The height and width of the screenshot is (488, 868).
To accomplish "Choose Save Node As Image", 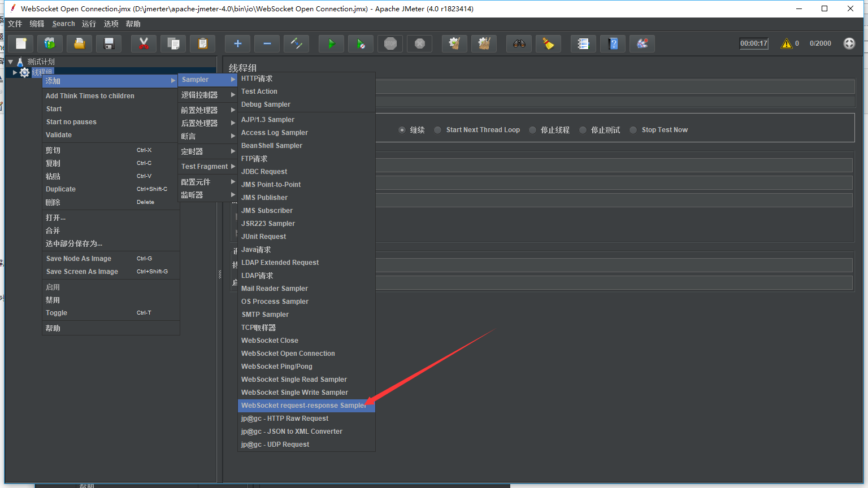I will [111, 259].
